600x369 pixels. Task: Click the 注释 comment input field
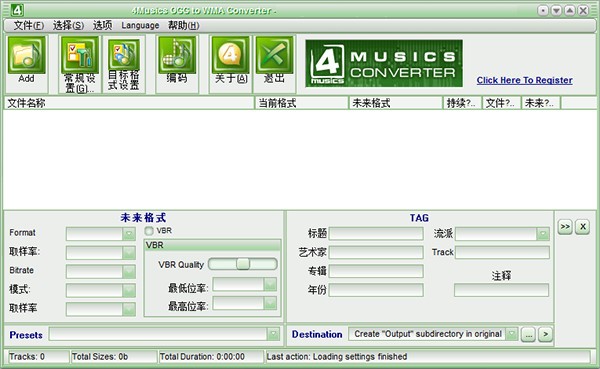tap(501, 290)
